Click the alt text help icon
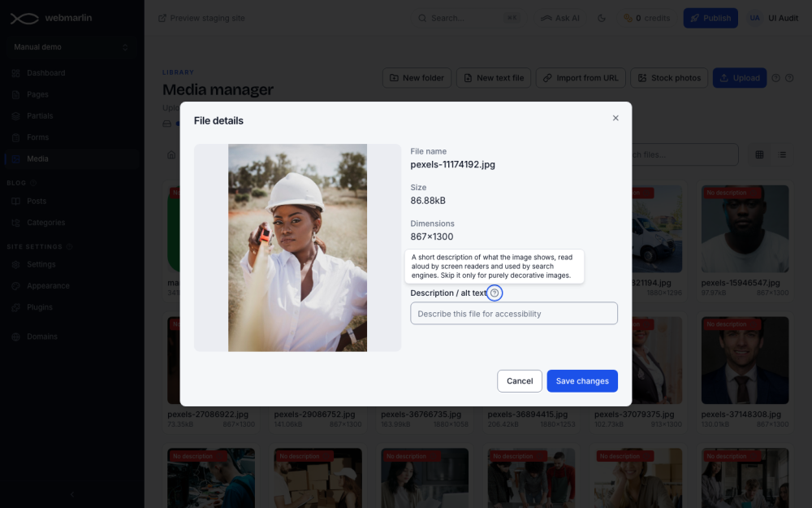The height and width of the screenshot is (508, 812). [495, 293]
